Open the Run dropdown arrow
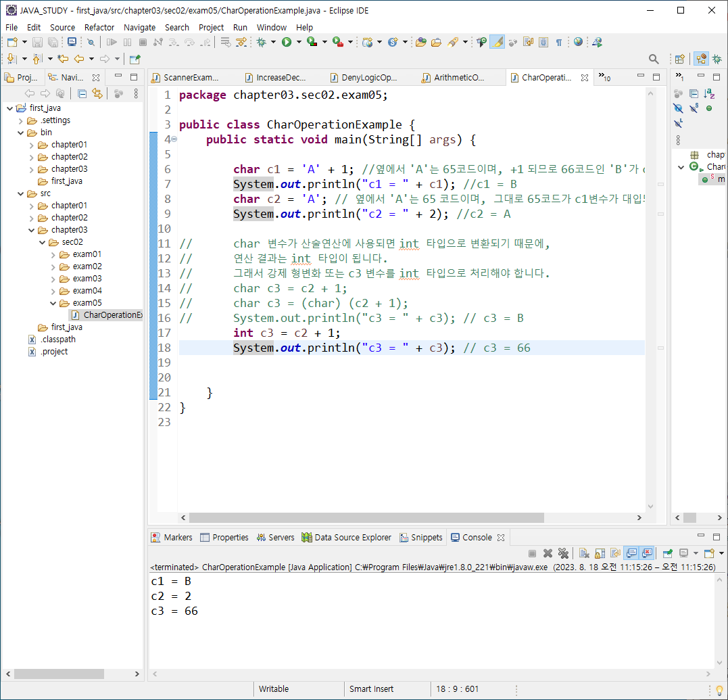 point(299,42)
